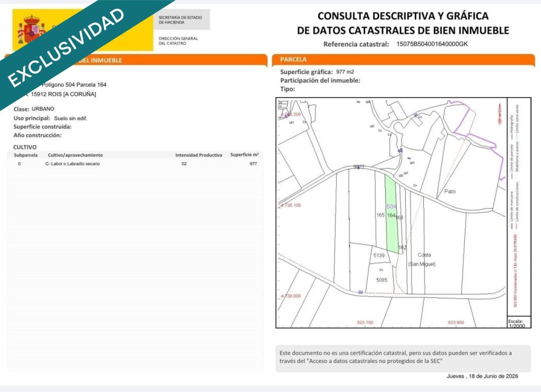541x392 pixels.
Task: Click coordinate label 523.700 on map
Action: 365,323
